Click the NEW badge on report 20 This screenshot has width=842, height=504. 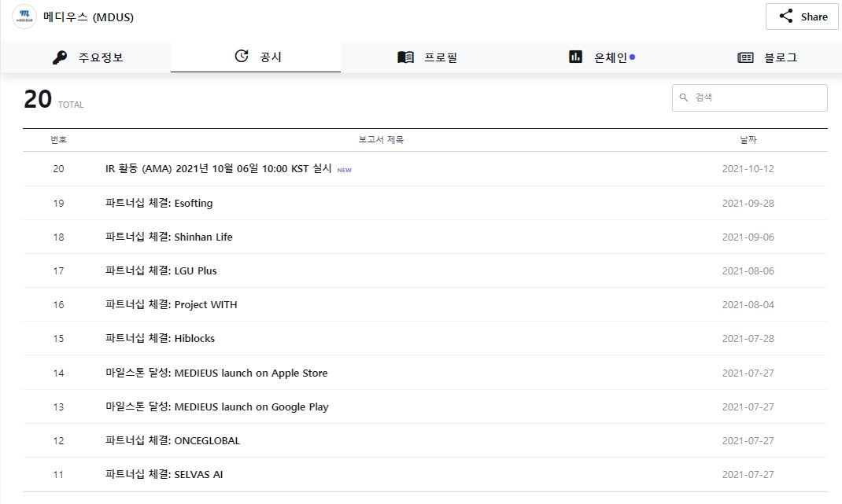tap(344, 170)
